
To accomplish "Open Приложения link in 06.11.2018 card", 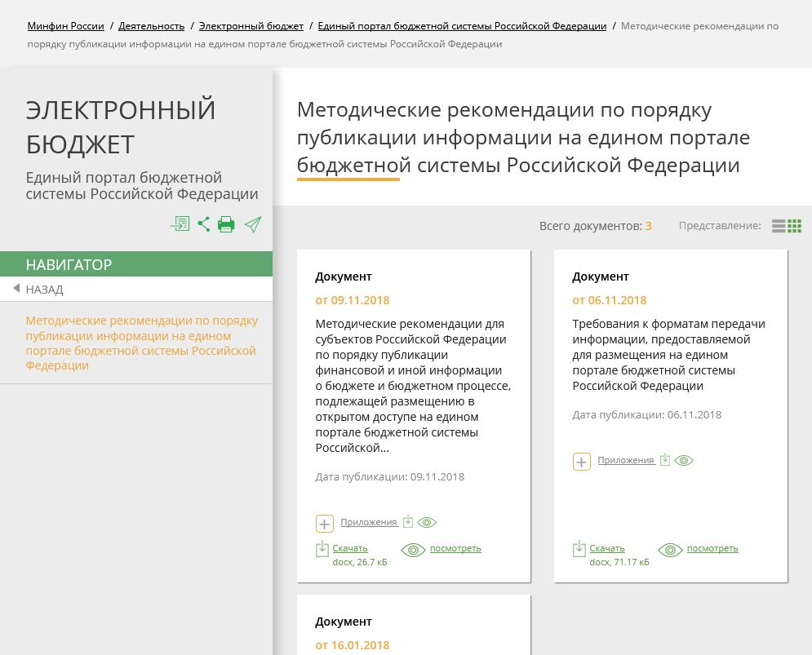I will pos(626,460).
